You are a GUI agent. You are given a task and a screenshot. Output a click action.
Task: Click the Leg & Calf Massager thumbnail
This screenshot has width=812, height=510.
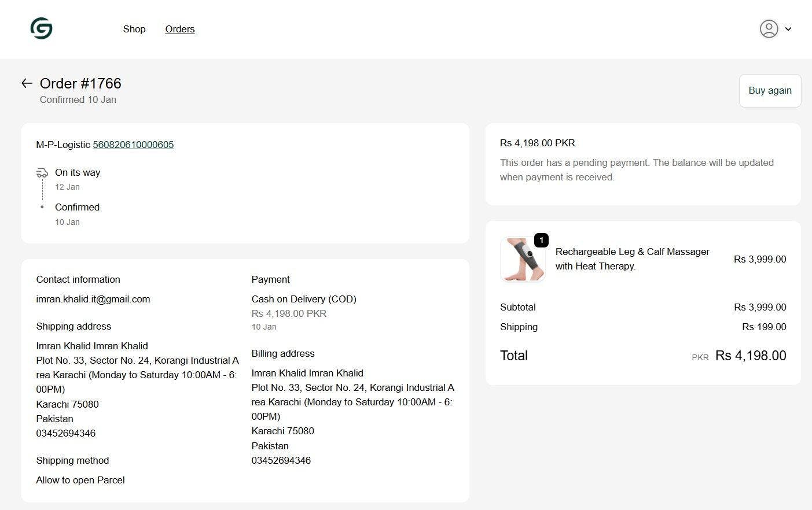(x=523, y=260)
